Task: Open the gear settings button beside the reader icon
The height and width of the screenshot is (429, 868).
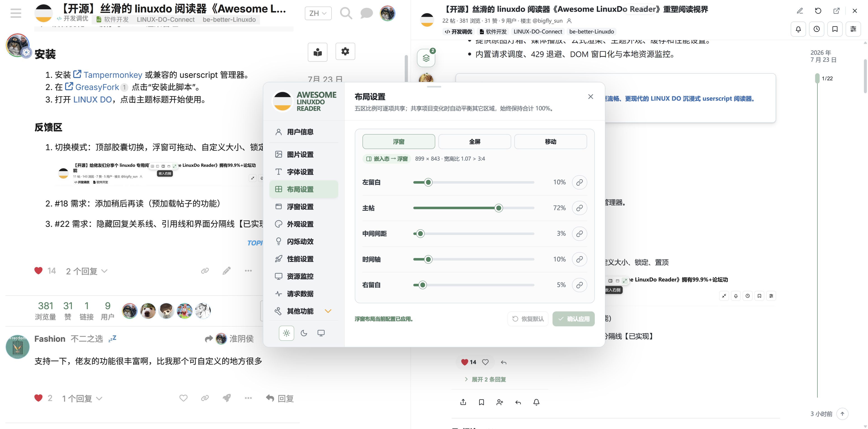Action: [345, 51]
